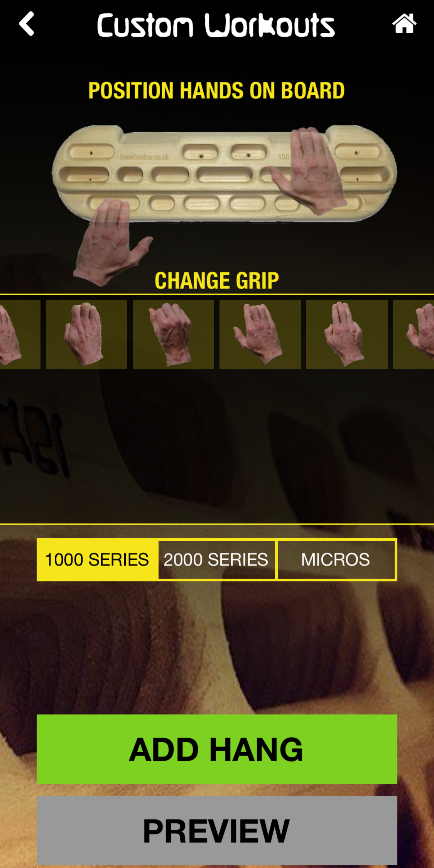Choose the open hand with spread thumb grip

pos(260,334)
